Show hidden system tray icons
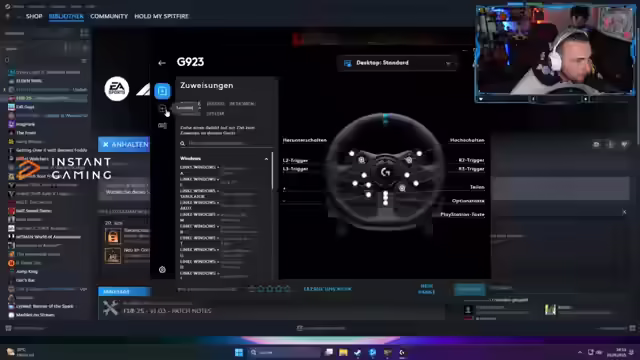The image size is (640, 360). tap(580, 352)
